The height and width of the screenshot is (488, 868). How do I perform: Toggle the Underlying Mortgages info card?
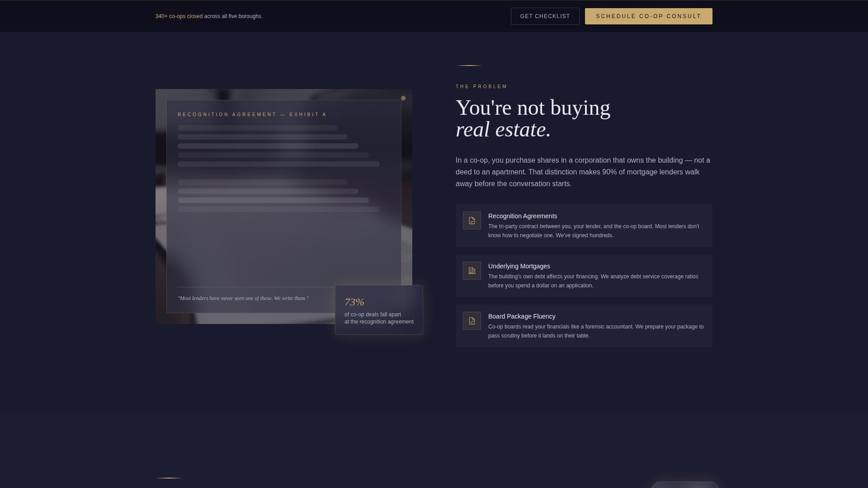(x=584, y=276)
